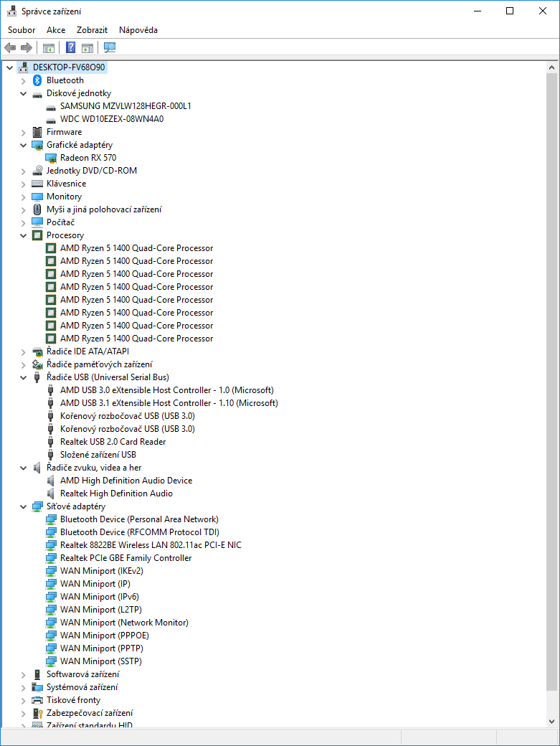
Task: Click the vertical scrollbar down arrow
Action: tap(552, 721)
